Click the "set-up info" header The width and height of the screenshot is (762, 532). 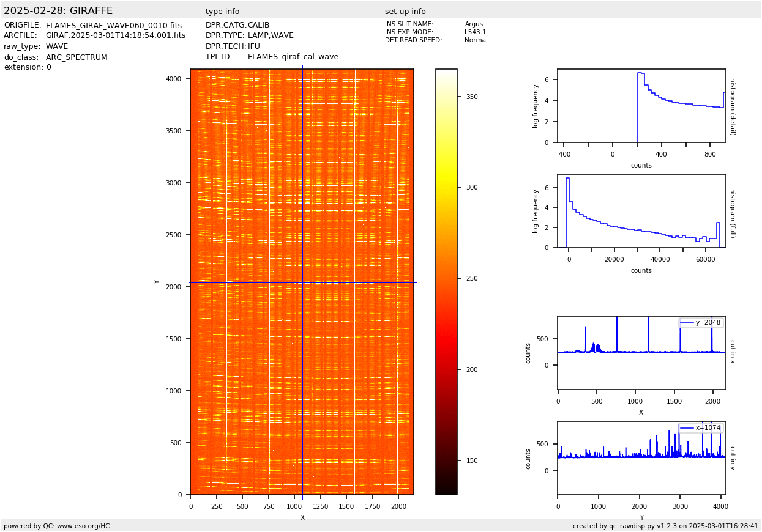(x=405, y=12)
